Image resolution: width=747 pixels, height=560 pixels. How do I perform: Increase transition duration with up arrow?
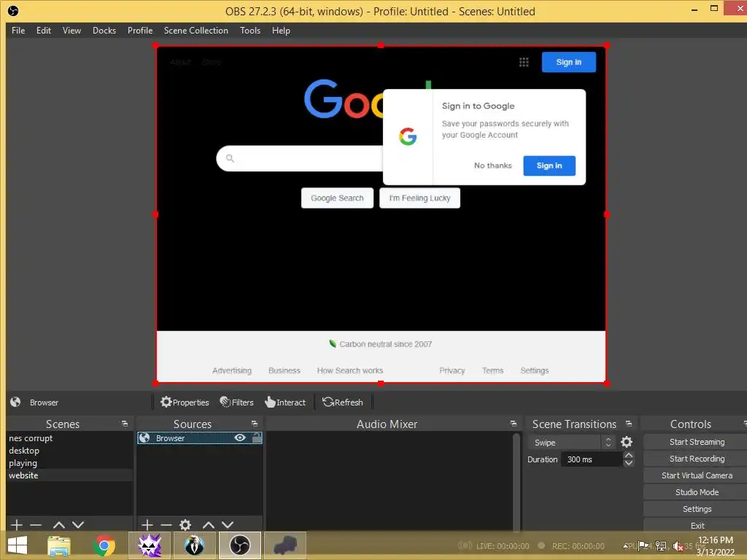click(x=629, y=456)
